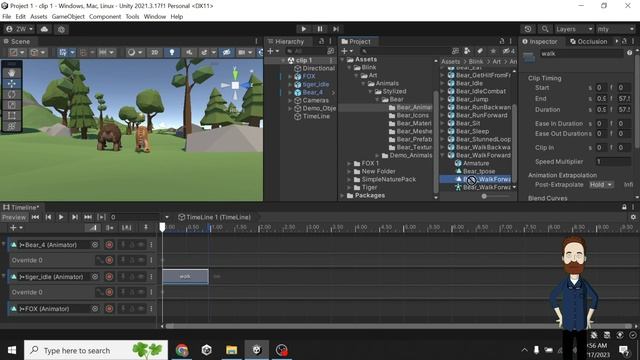Viewport: 640px width, 360px height.
Task: Click editor Step button
Action: click(336, 29)
